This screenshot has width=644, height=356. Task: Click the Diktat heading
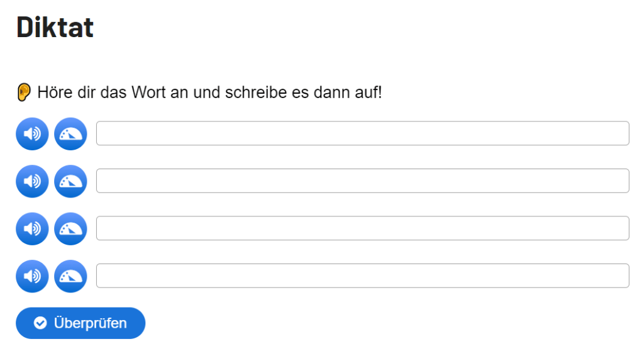coord(55,28)
